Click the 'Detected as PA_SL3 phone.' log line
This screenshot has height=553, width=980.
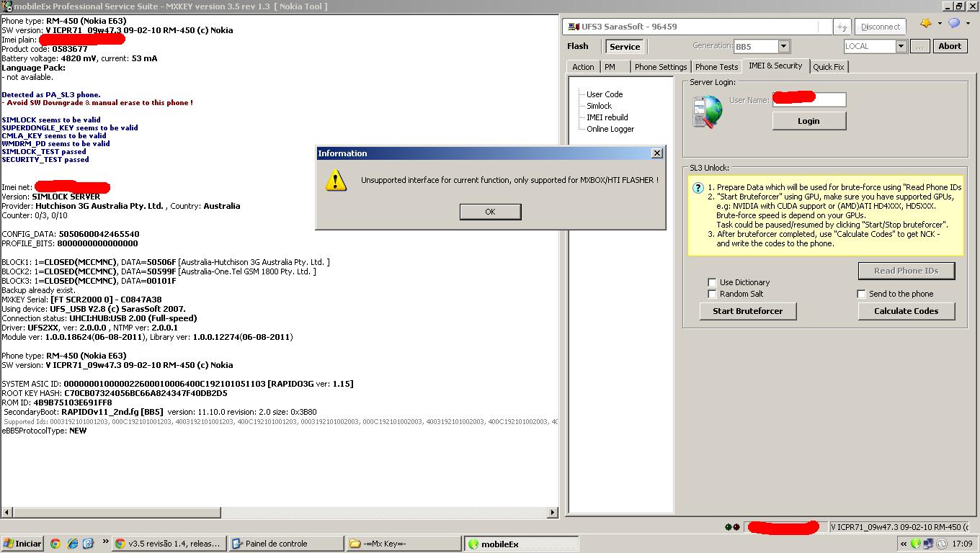[x=51, y=94]
